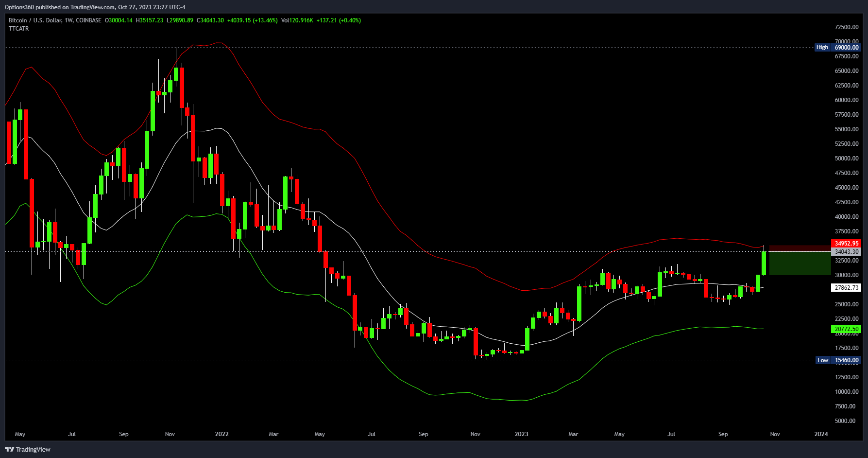Click the open value O30004.14
This screenshot has height=458, width=868.
[119, 20]
